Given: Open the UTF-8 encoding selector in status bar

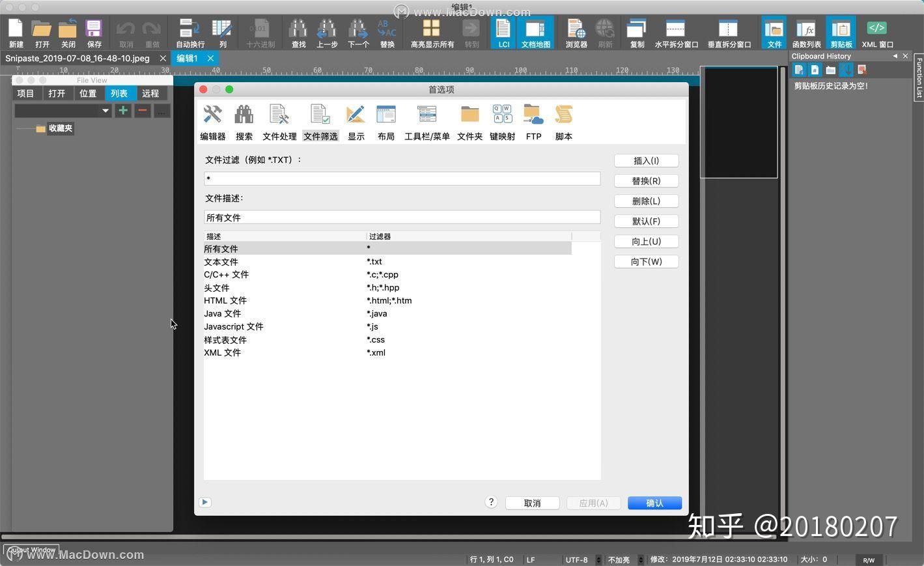Looking at the screenshot, I should pyautogui.click(x=578, y=559).
